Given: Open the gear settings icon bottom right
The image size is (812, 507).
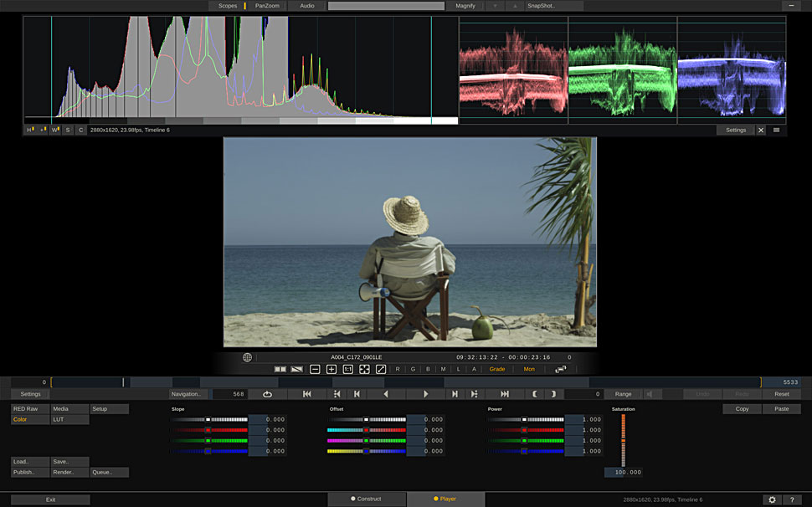Looking at the screenshot, I should [771, 499].
